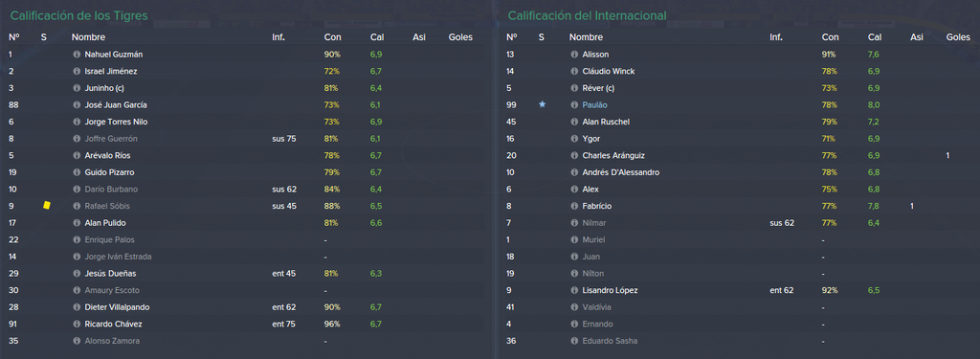
Task: Click the info icon beside Rafael Sóbis
Action: click(x=77, y=206)
